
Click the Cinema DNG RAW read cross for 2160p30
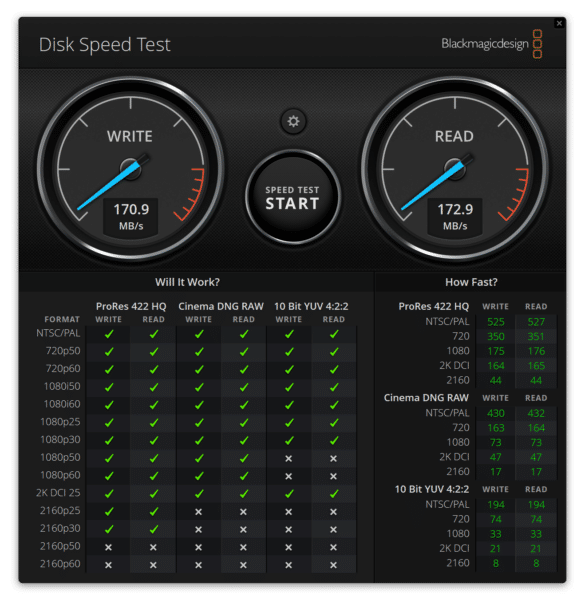point(243,530)
